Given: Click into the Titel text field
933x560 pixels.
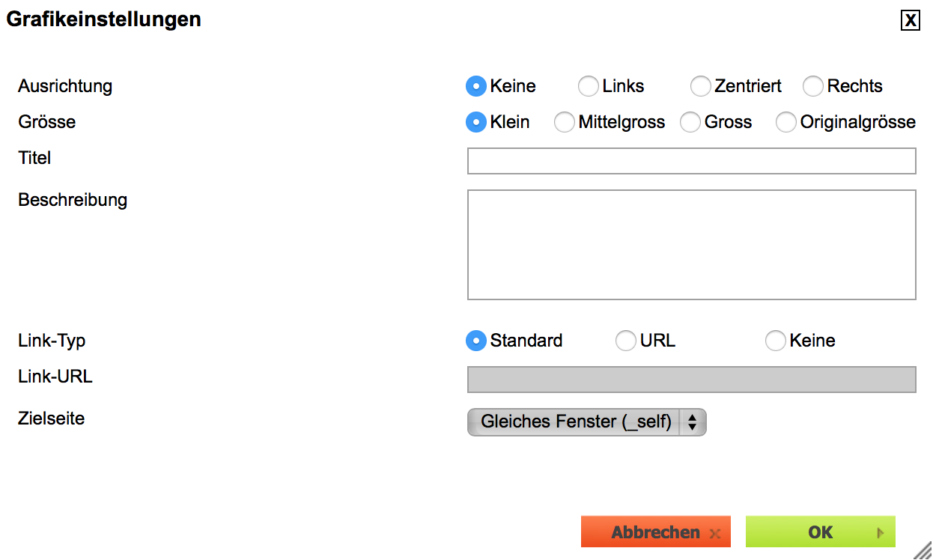Looking at the screenshot, I should pos(691,161).
